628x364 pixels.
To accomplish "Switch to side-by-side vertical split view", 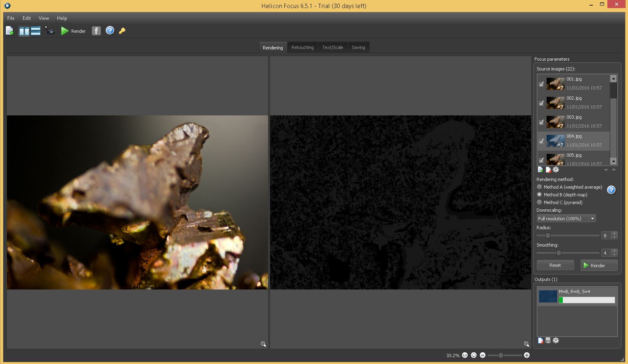I will tap(24, 31).
